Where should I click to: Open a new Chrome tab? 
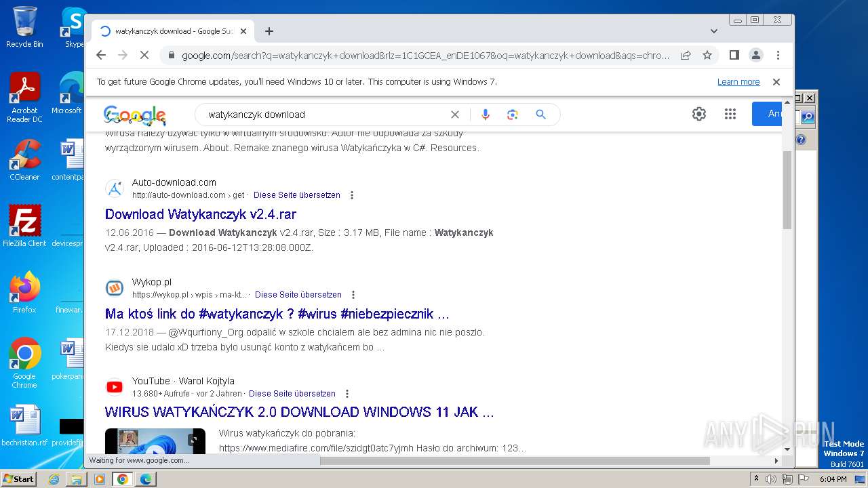click(269, 31)
